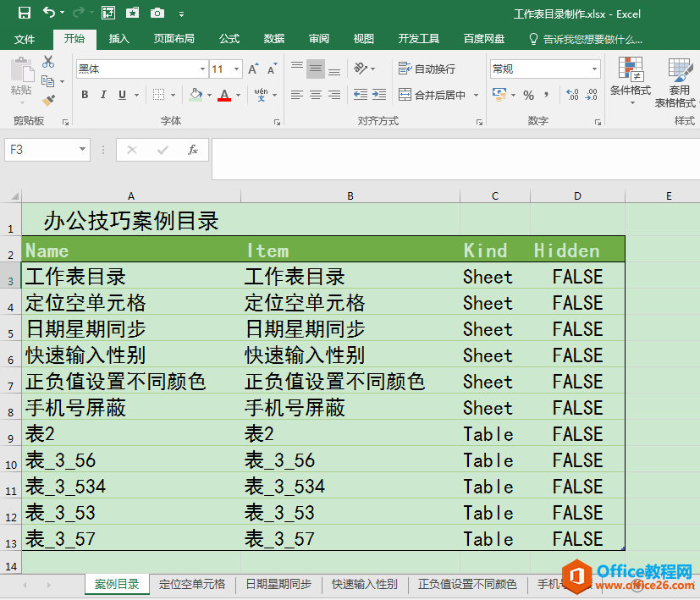The width and height of the screenshot is (700, 600).
Task: Click the Copy icon
Action: [x=47, y=81]
